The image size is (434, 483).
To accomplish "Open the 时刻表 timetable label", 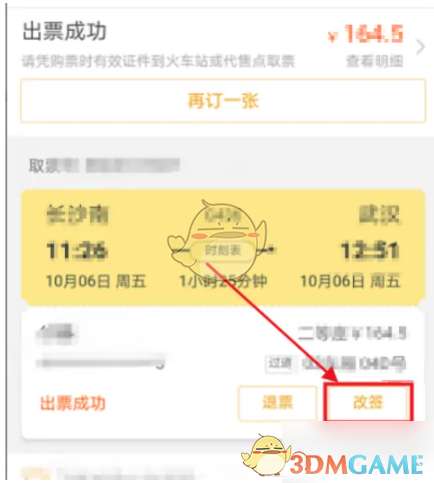I will [223, 250].
